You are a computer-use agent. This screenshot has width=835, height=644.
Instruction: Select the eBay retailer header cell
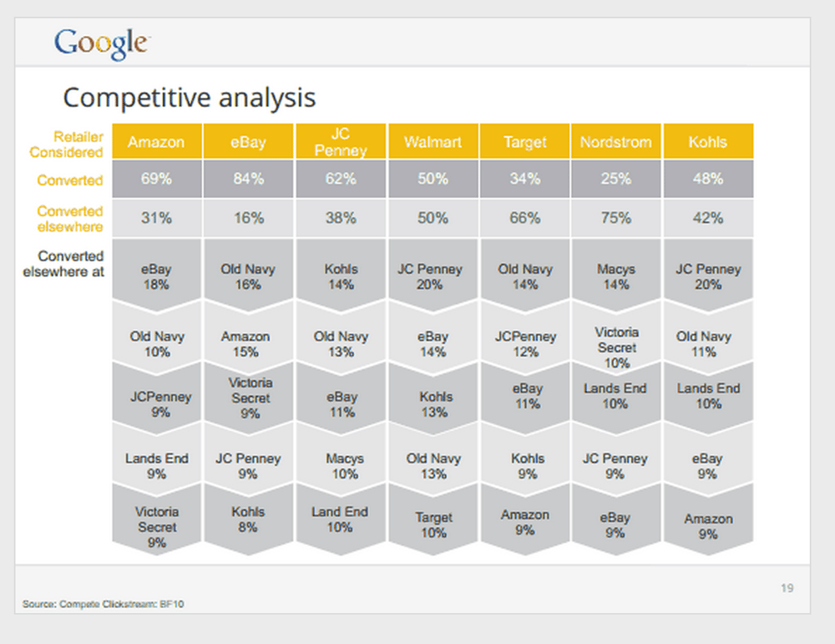point(248,142)
